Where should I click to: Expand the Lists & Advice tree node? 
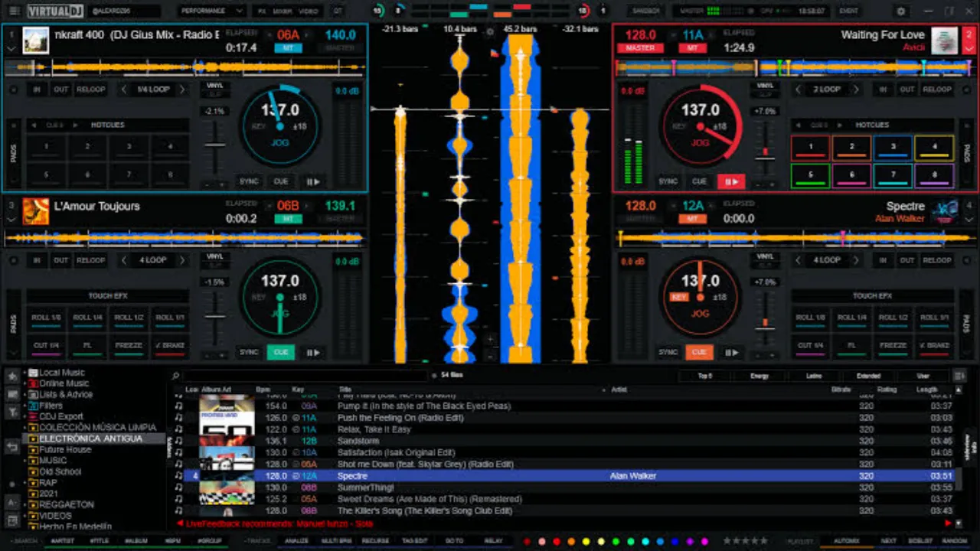(24, 395)
